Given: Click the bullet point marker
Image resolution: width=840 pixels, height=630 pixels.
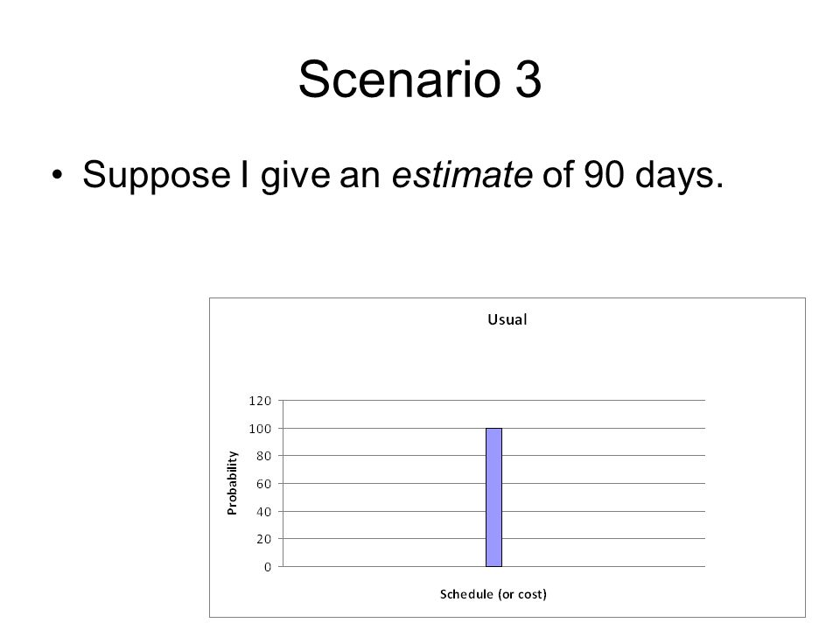Looking at the screenshot, I should click(58, 175).
